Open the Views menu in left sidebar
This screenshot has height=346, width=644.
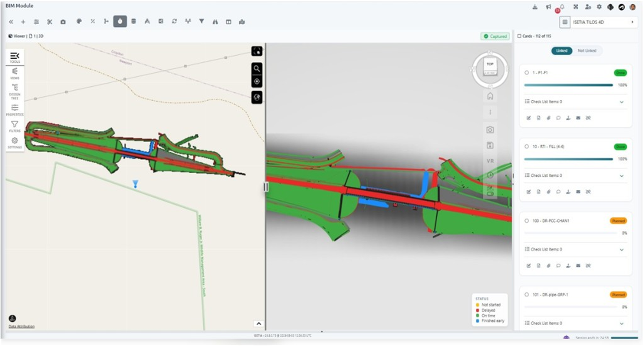tap(15, 74)
